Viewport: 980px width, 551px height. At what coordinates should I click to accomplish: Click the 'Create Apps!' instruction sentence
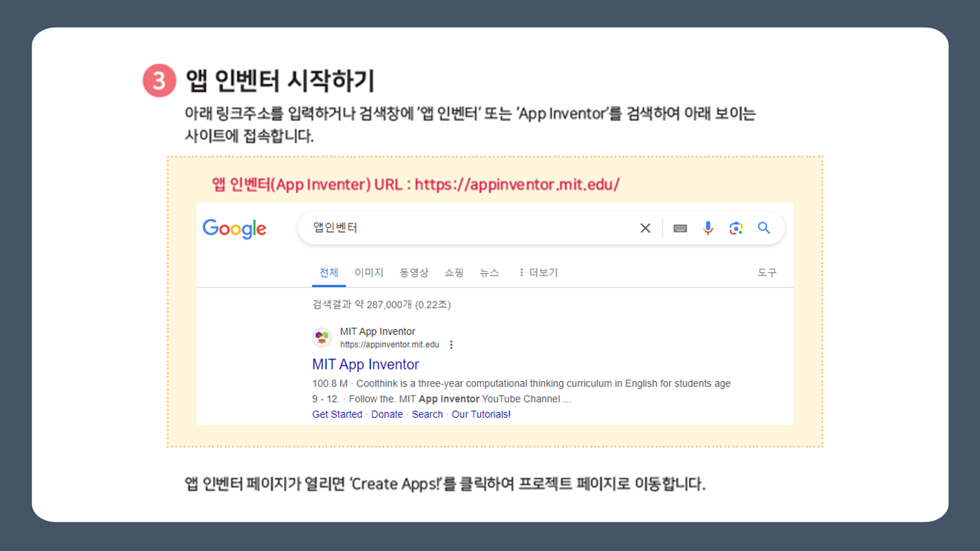point(445,484)
